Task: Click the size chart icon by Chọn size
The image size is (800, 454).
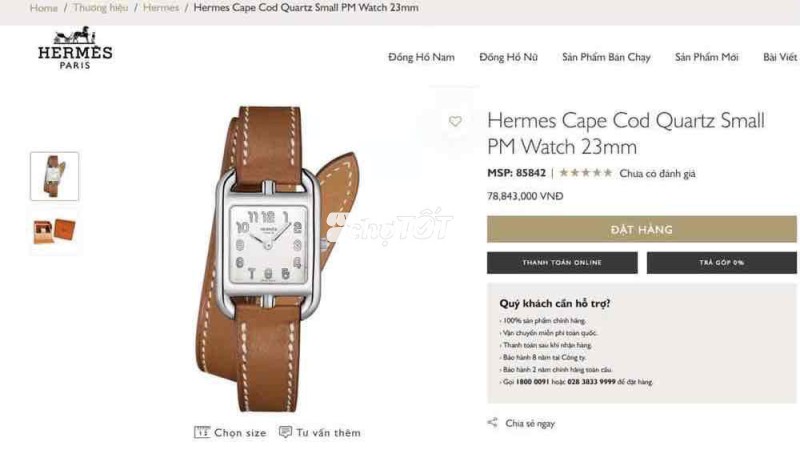Action: (x=202, y=432)
